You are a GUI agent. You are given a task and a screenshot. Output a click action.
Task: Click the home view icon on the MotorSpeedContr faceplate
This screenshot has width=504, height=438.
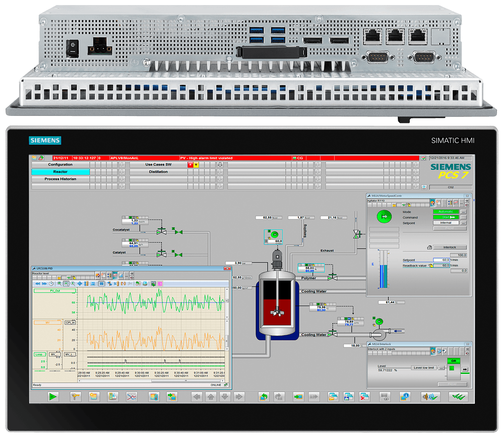(x=432, y=203)
